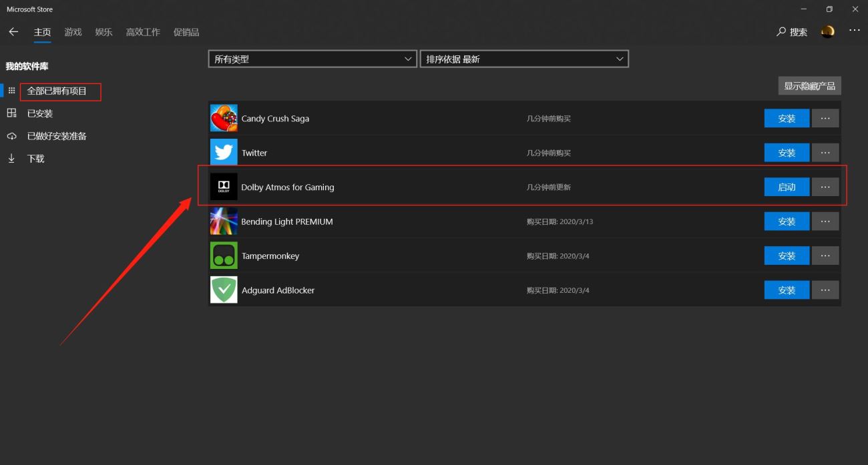
Task: Open the top-right more options ellipsis
Action: (x=855, y=31)
